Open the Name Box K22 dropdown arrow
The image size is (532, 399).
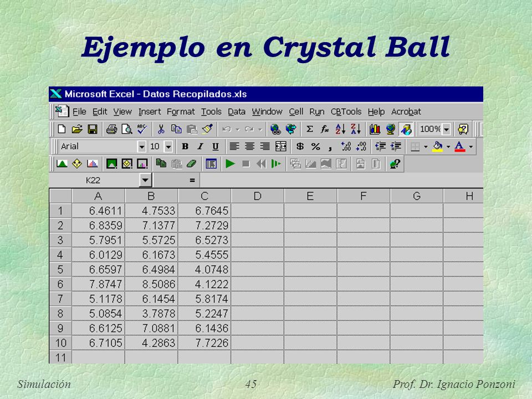[x=145, y=180]
